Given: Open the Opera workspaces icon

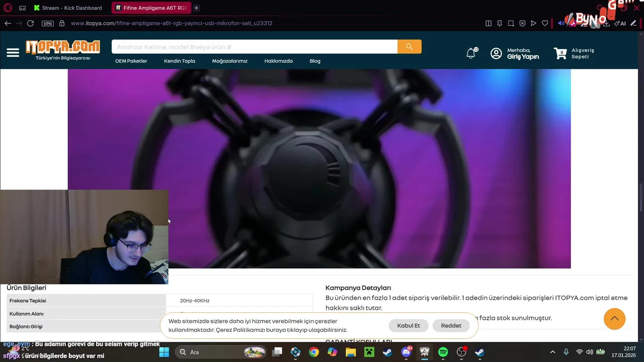Looking at the screenshot, I should coord(23,8).
